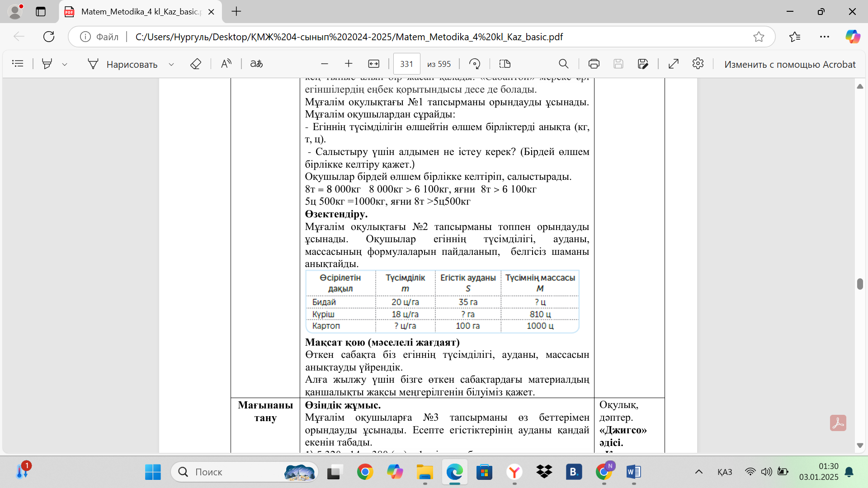Viewport: 868px width, 488px height.
Task: Show hidden system tray icons
Action: coord(698,472)
